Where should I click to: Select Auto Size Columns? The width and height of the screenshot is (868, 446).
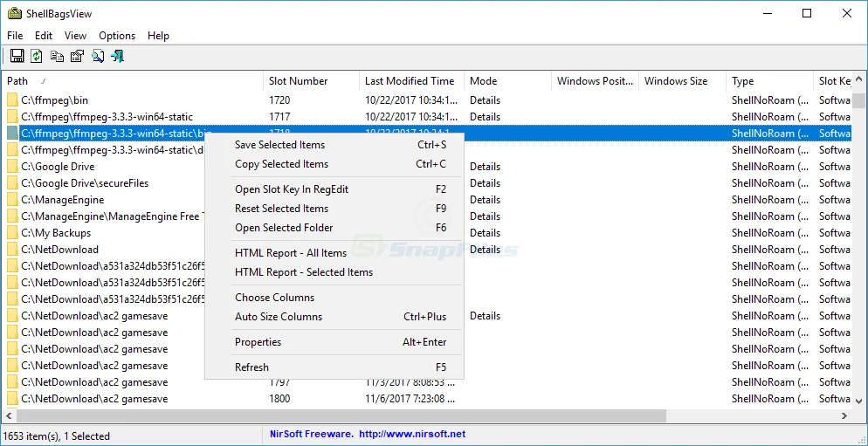[x=334, y=317]
